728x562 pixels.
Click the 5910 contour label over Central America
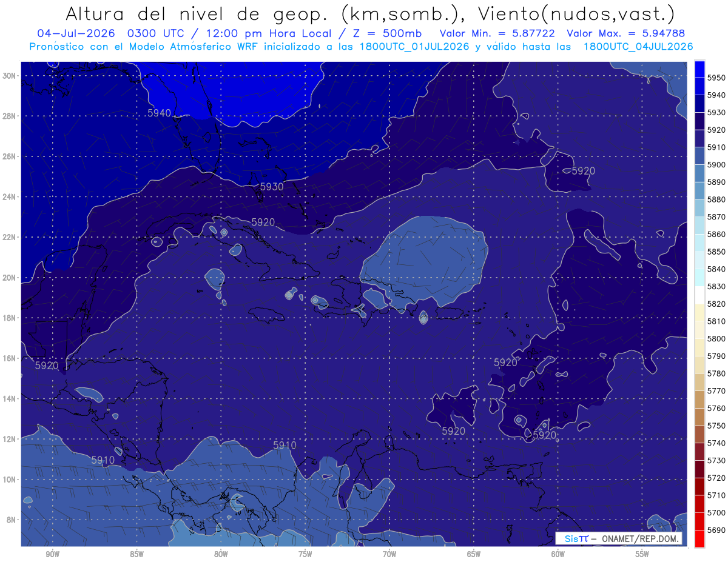pyautogui.click(x=103, y=460)
